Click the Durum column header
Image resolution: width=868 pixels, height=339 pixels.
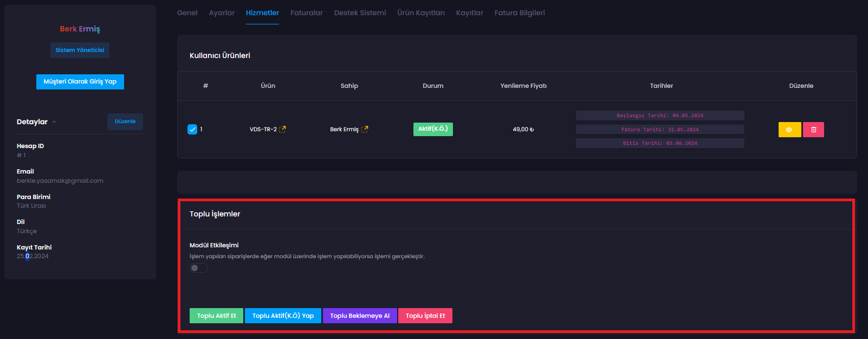pos(433,86)
